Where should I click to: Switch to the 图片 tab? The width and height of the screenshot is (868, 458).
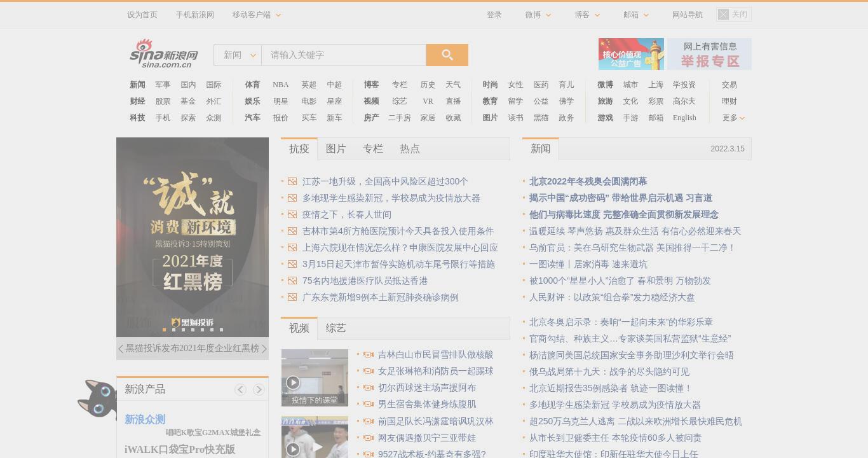point(336,149)
